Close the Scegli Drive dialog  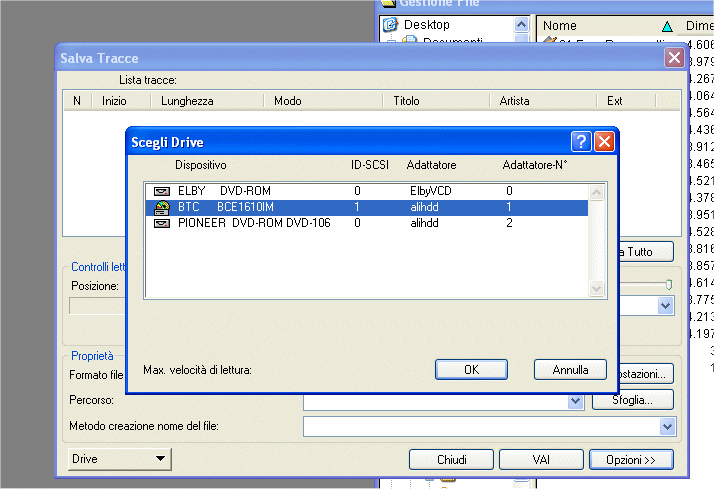[x=604, y=142]
